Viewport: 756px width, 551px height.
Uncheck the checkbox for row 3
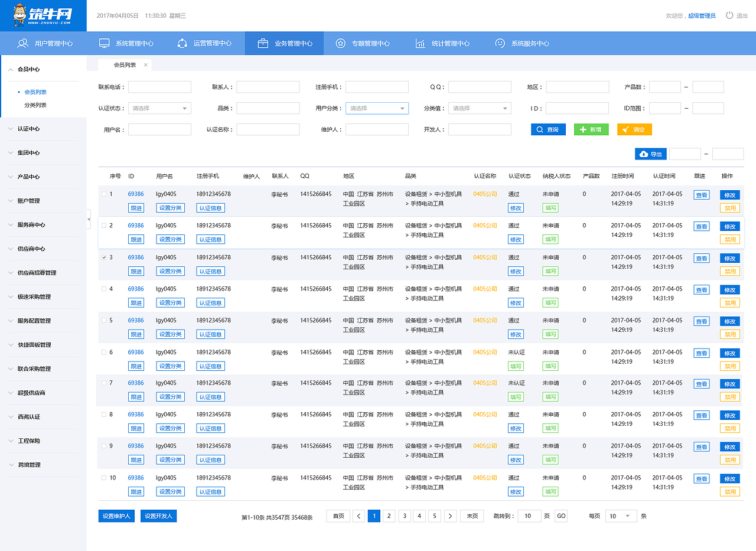point(104,257)
